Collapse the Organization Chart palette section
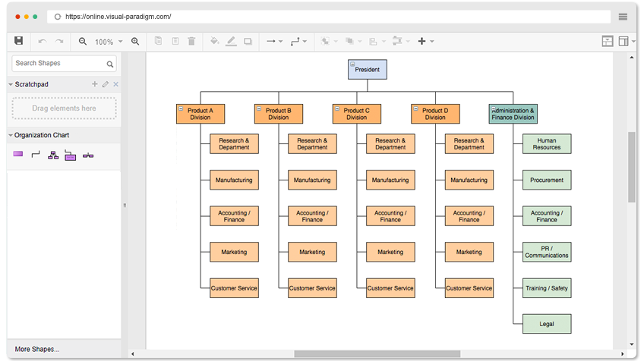Image resolution: width=644 pixels, height=361 pixels. (x=11, y=136)
